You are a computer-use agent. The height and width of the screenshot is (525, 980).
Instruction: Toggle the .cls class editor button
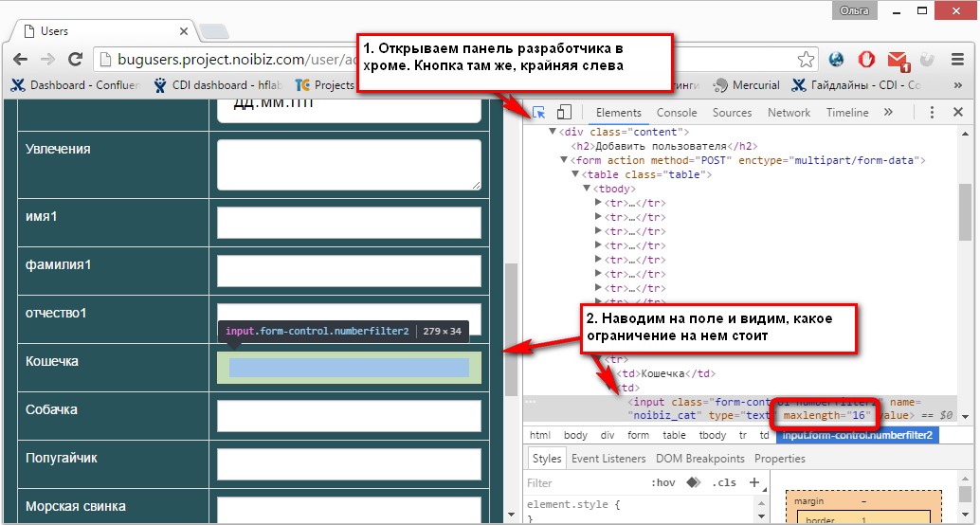click(x=724, y=483)
